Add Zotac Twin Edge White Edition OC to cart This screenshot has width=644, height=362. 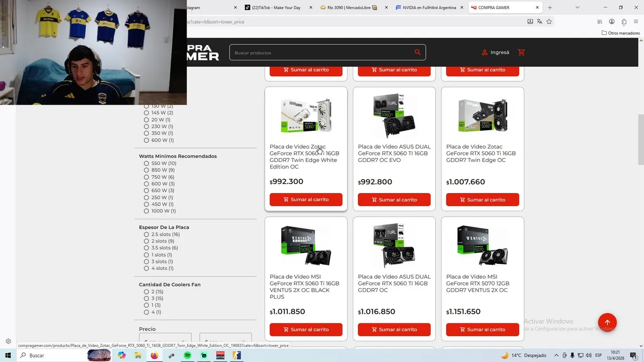(x=306, y=200)
